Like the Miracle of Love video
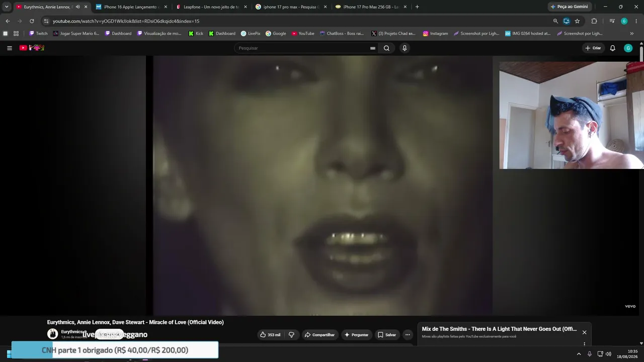 [x=270, y=335]
